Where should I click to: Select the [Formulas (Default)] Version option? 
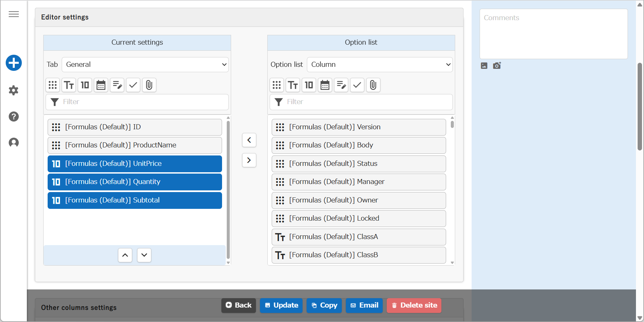359,127
